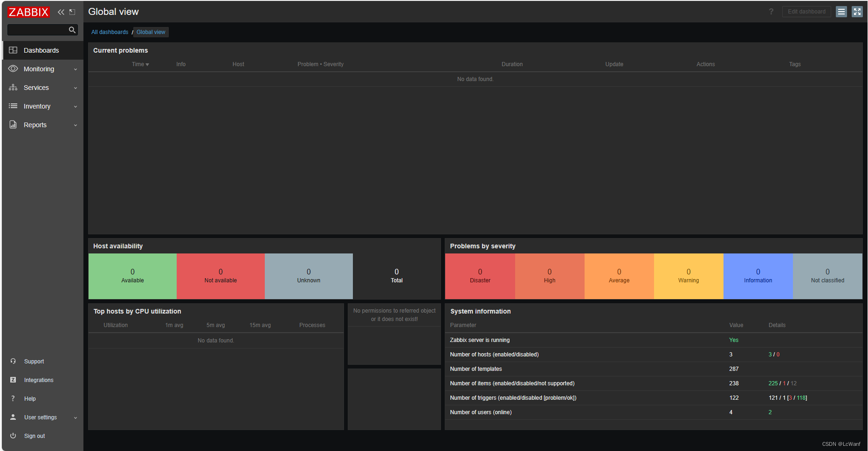Image resolution: width=868 pixels, height=451 pixels.
Task: Click the Zabbix server is running row
Action: click(x=654, y=340)
